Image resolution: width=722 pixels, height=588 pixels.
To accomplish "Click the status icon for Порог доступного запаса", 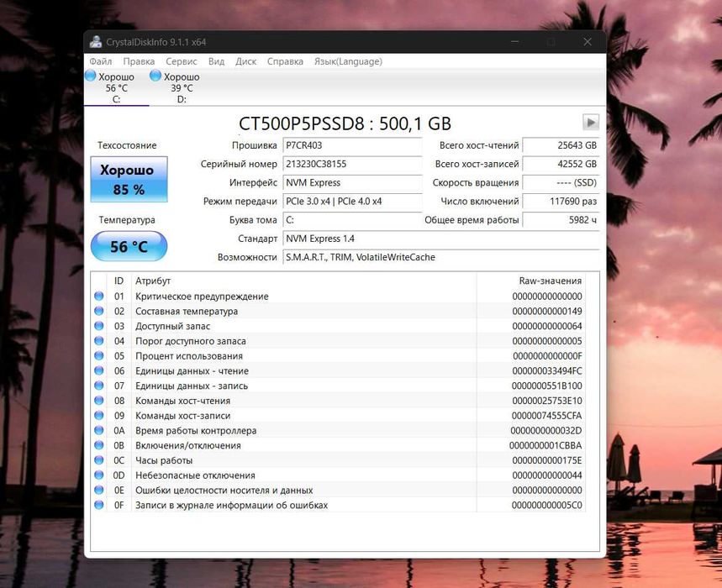I will pyautogui.click(x=99, y=340).
